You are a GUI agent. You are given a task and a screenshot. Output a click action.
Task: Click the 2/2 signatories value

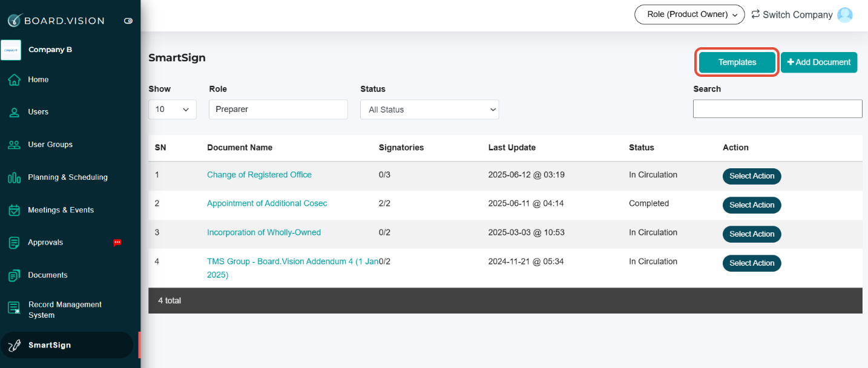(x=384, y=204)
